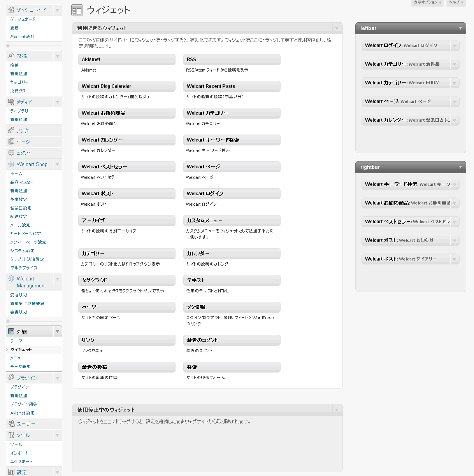Select the タグクラウド widget title bar
The image size is (474, 476).
(127, 280)
